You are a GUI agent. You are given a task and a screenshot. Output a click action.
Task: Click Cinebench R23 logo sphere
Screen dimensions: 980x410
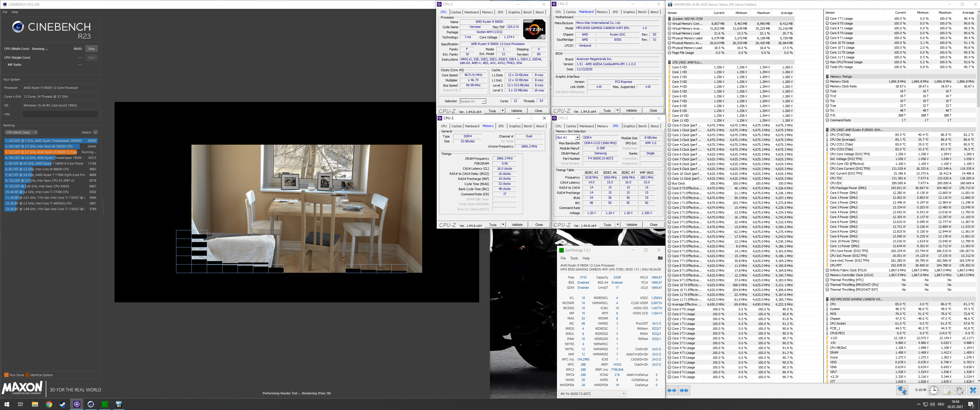(x=18, y=27)
